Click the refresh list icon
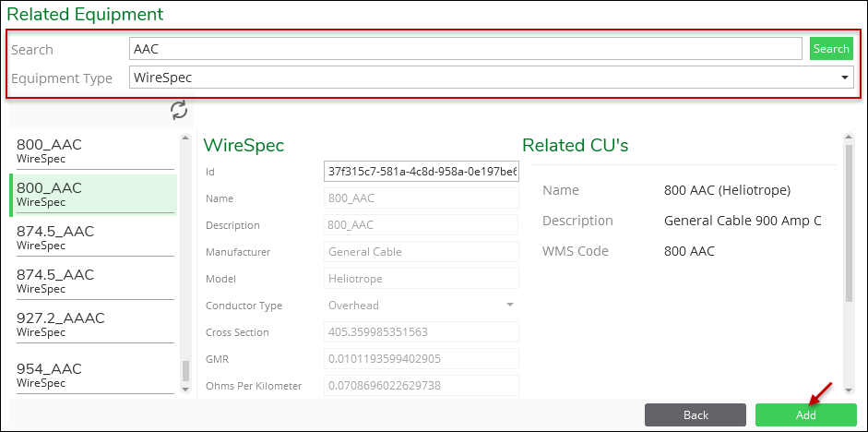Screen dimensions: 868x432 tap(179, 110)
